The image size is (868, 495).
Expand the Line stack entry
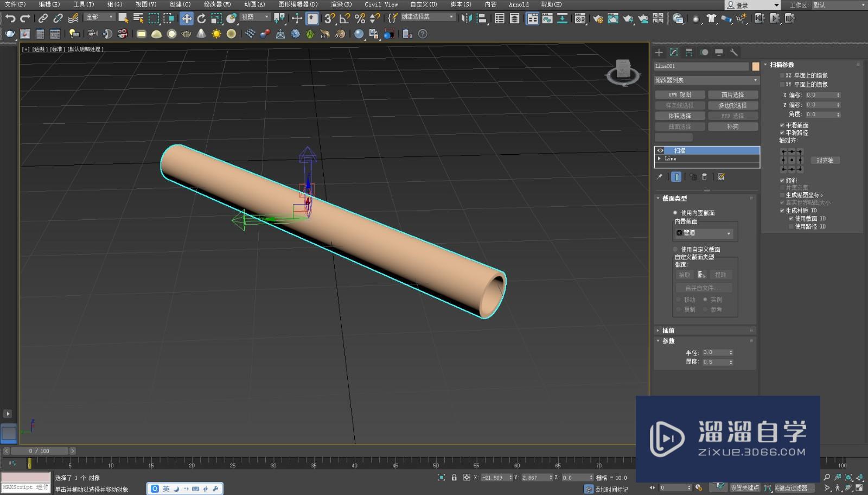[x=660, y=158]
